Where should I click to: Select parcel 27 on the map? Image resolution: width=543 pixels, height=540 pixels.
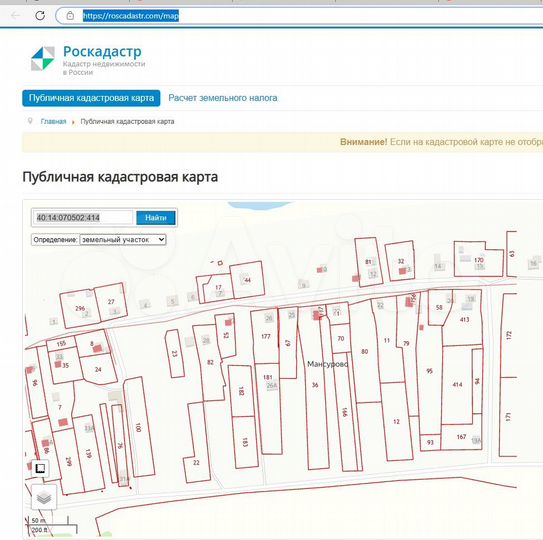[x=111, y=302]
